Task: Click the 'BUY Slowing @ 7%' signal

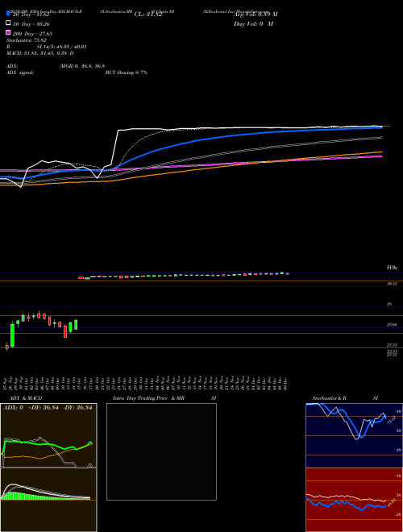Action: pyautogui.click(x=127, y=73)
